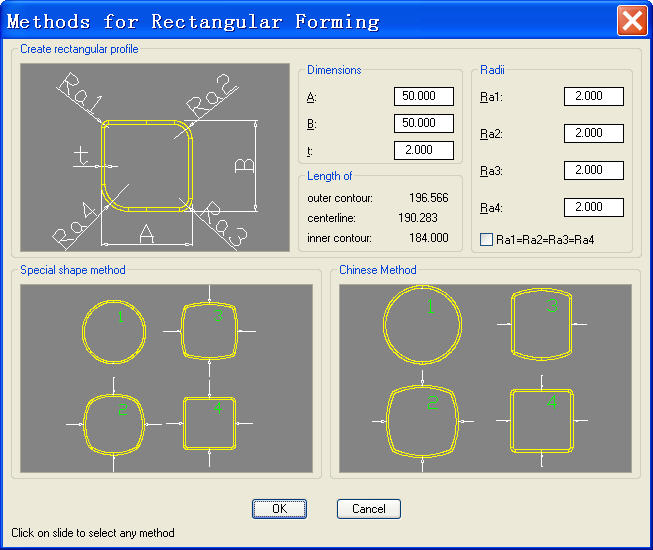Click the 'Create rectangular profile' group title
Viewport: 653px width, 550px height.
(x=79, y=49)
